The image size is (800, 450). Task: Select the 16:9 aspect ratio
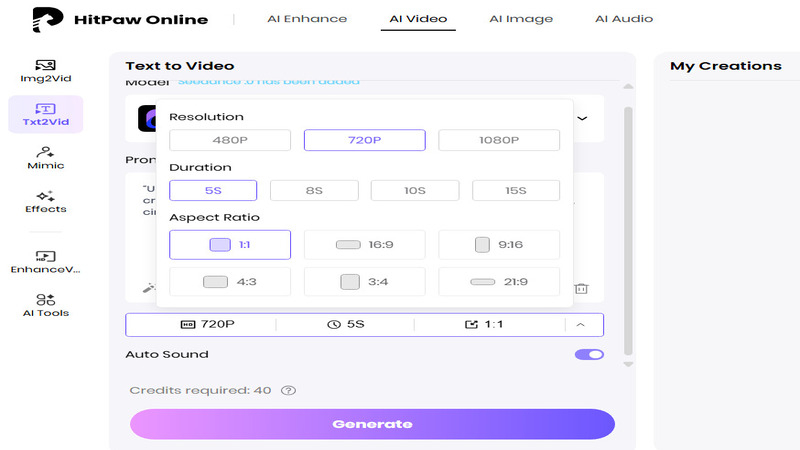point(364,244)
